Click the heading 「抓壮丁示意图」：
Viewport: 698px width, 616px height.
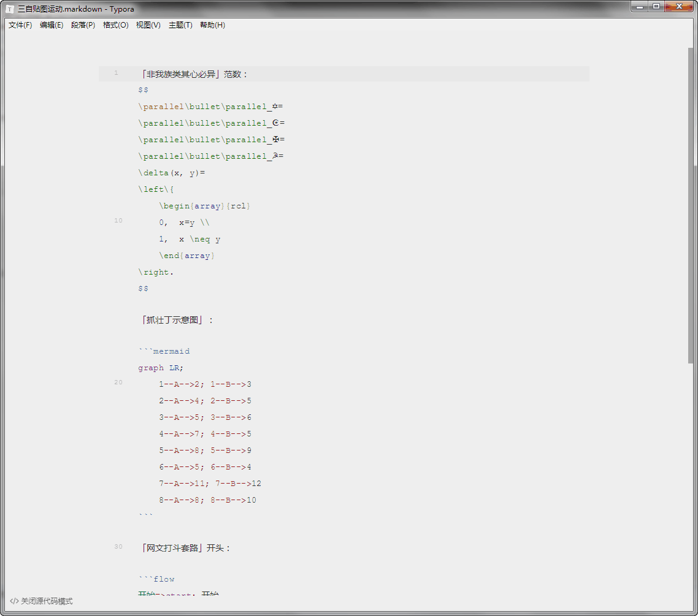177,320
